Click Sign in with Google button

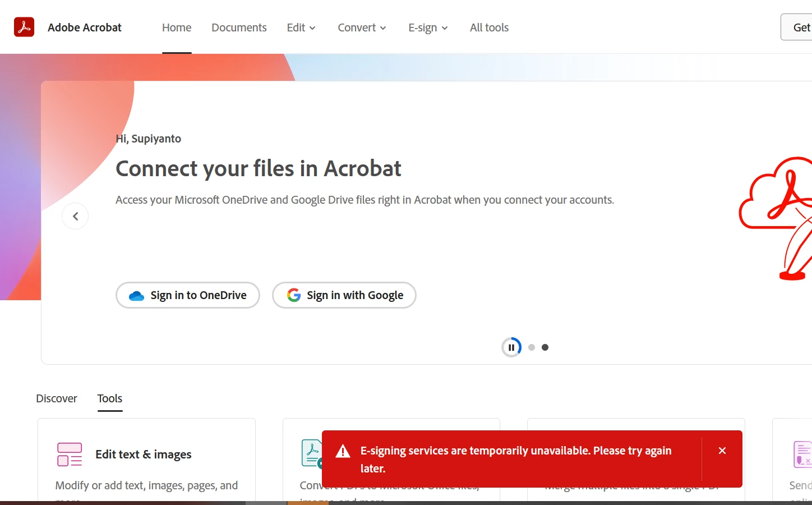click(x=344, y=295)
